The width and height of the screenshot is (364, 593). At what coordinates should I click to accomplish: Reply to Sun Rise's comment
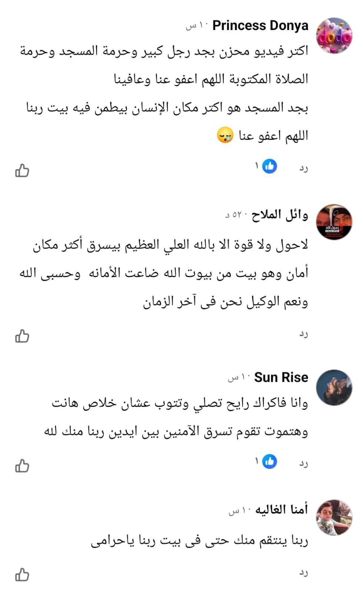[304, 464]
